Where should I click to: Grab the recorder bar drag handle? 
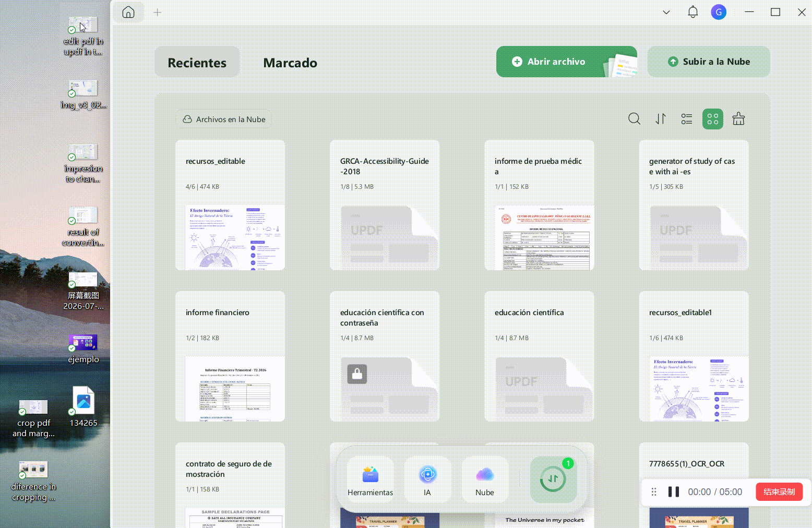click(654, 492)
